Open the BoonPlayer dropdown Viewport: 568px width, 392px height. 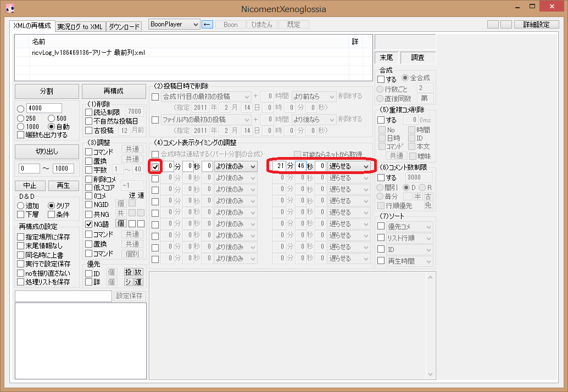pyautogui.click(x=174, y=24)
